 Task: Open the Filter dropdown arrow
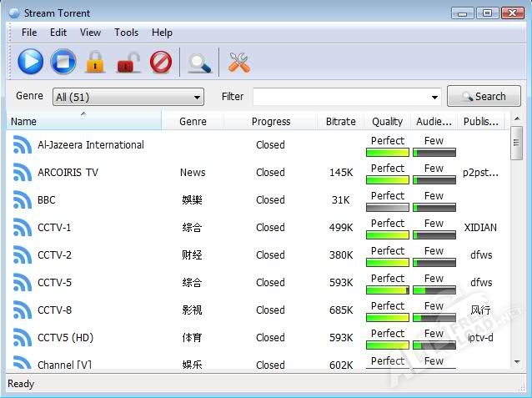(x=434, y=98)
